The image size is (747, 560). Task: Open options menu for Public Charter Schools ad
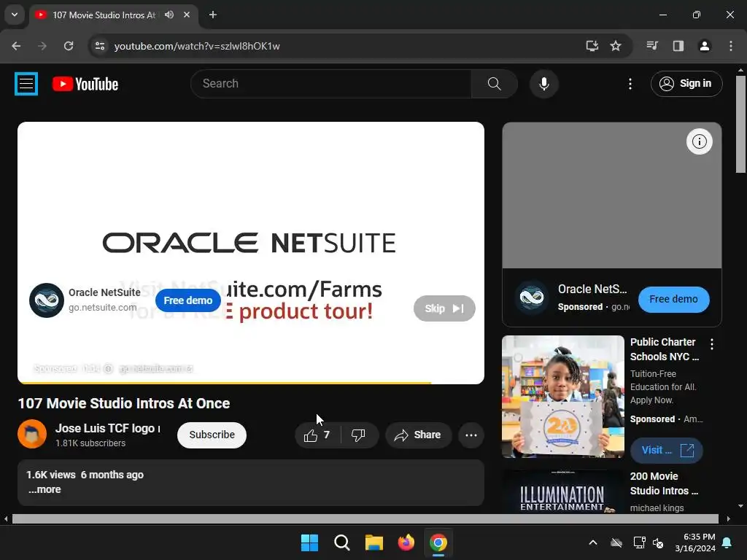712,344
